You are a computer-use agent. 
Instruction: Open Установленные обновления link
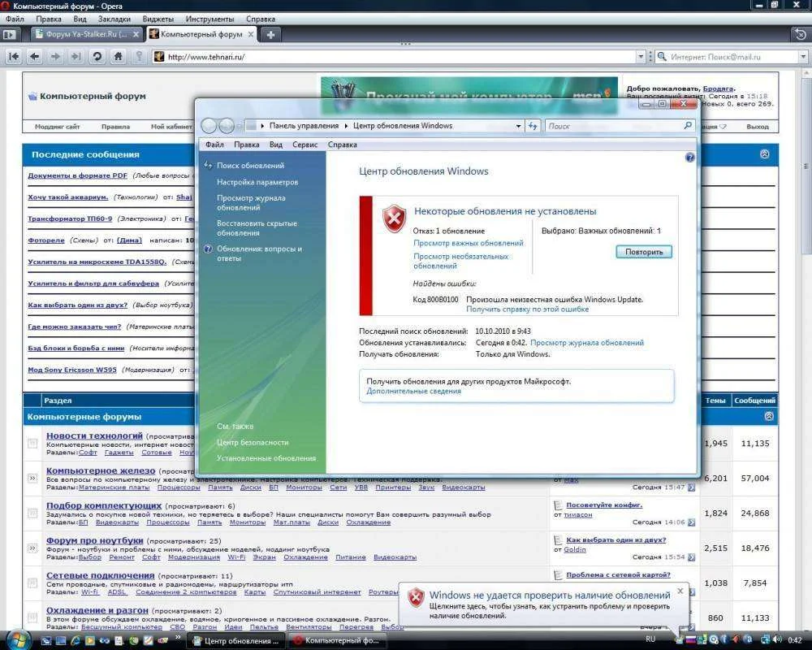pyautogui.click(x=266, y=458)
